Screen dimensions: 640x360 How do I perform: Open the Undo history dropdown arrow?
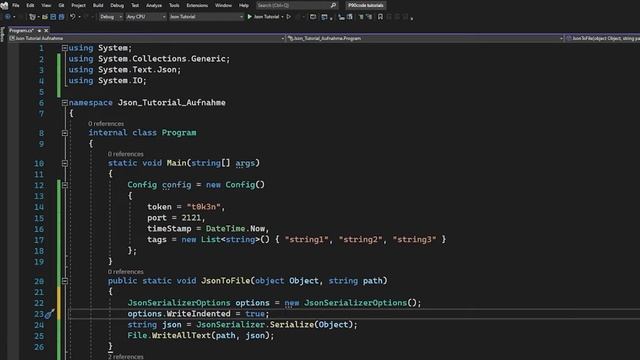pyautogui.click(x=79, y=17)
